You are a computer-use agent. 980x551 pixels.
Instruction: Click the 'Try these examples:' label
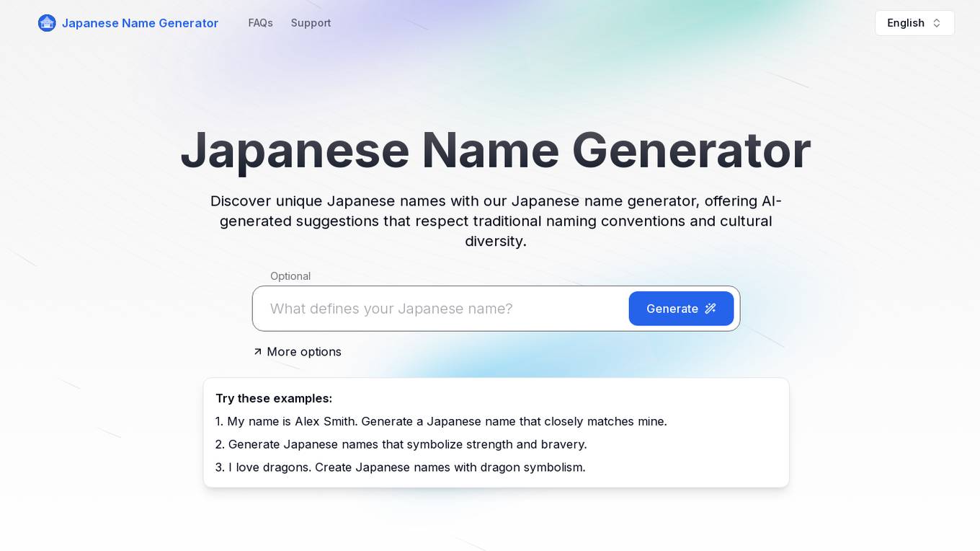tap(274, 398)
